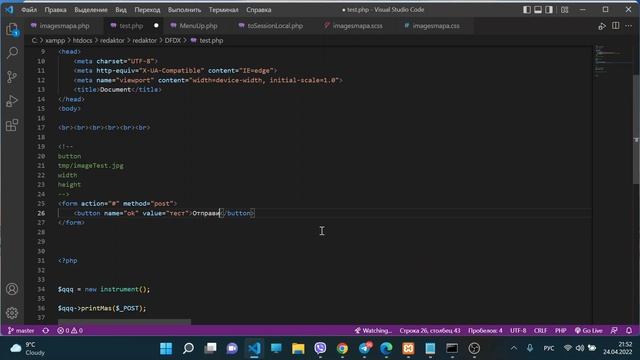Click CRLF line ending in status bar
This screenshot has height=360, width=640.
coord(540,331)
